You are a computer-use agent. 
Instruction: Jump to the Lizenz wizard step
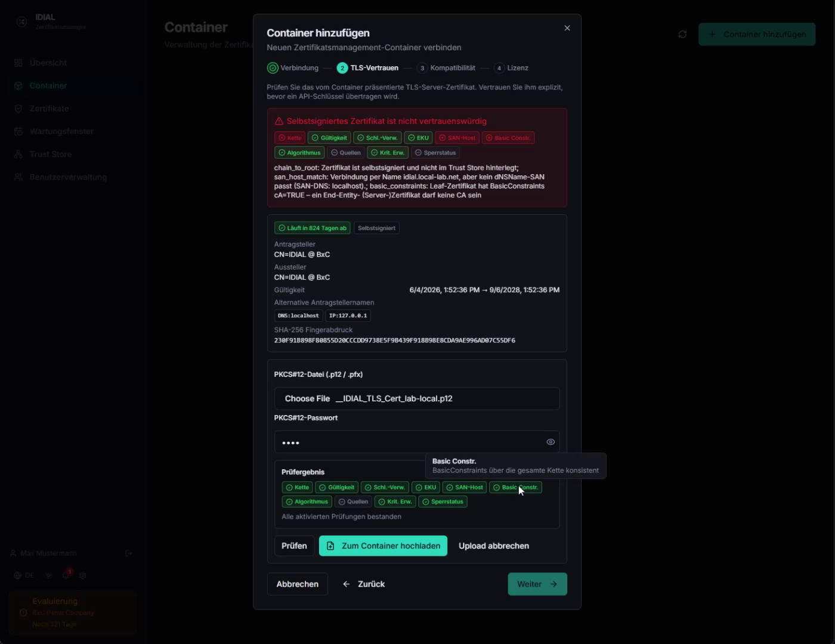click(x=511, y=68)
